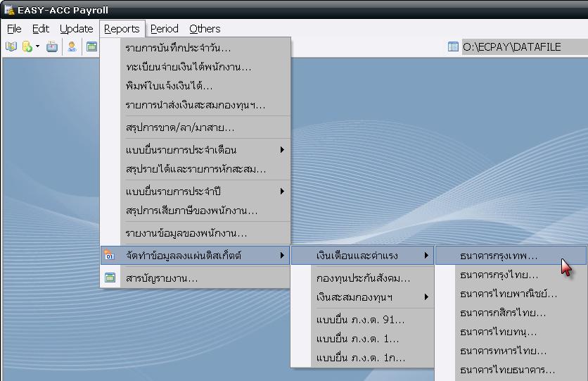
Task: Click the yellow database icon with green arrow
Action: tap(27, 47)
